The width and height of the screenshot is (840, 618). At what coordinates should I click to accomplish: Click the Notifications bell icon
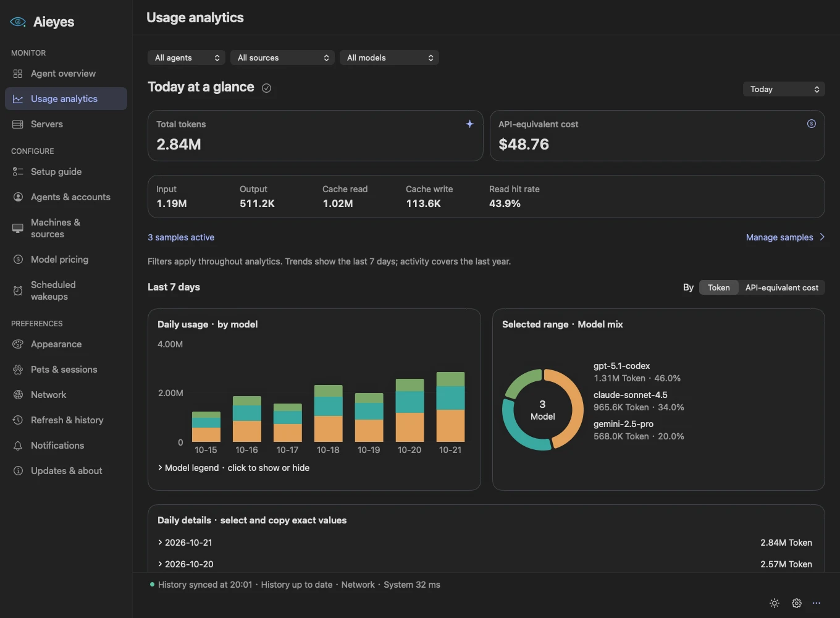(x=18, y=446)
